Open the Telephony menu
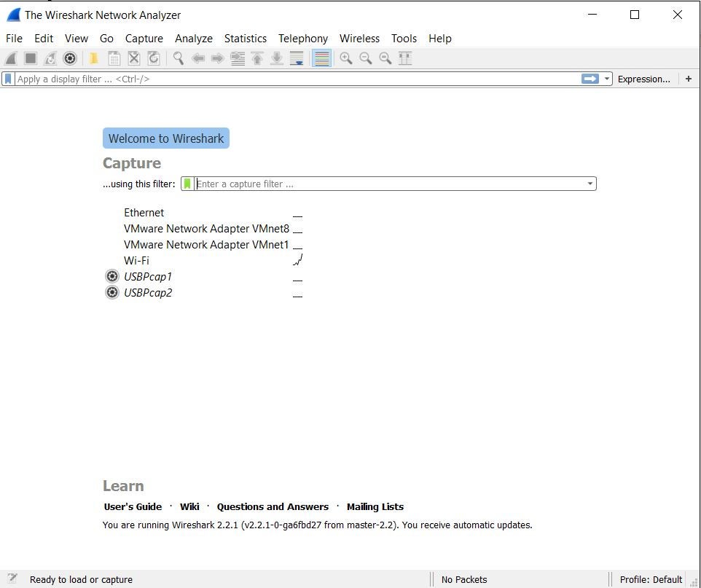The width and height of the screenshot is (701, 588). (x=303, y=39)
